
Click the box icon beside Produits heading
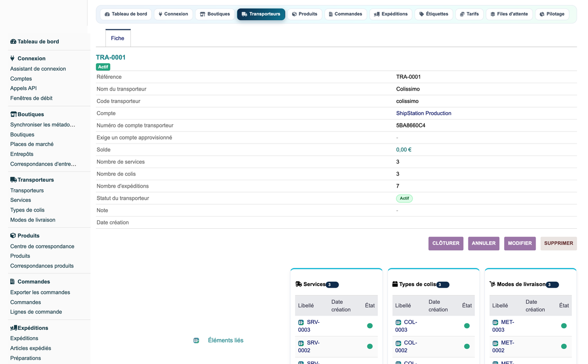[x=13, y=236]
